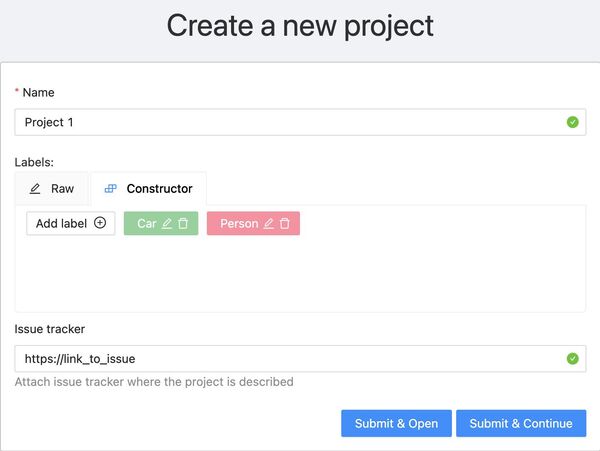Select the green Car label tag
Screen dimensions: 600x451
coord(146,224)
